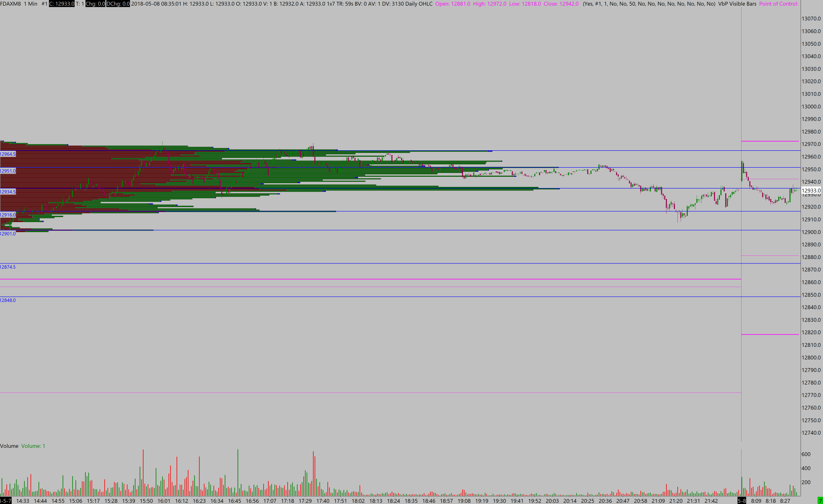Click the 12951.0 profile level label

pos(8,171)
